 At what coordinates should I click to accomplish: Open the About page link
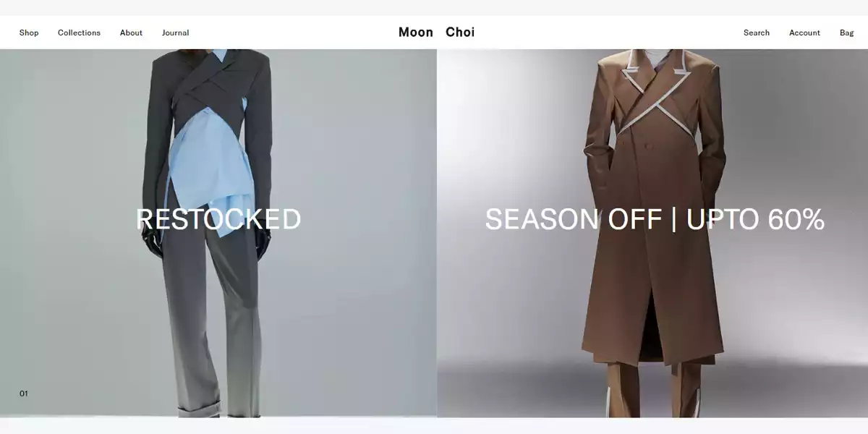[x=131, y=33]
